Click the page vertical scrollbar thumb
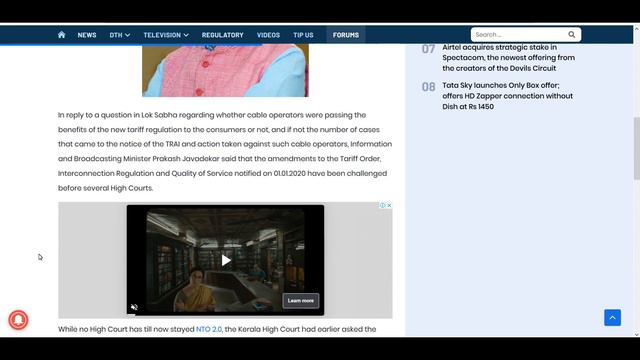640x360 pixels. (636, 148)
